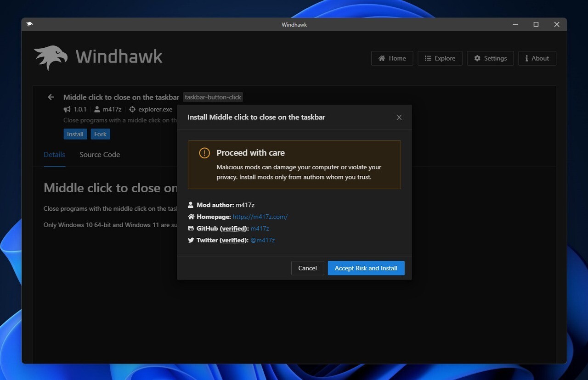The height and width of the screenshot is (380, 588).
Task: Click the warning exclamation icon in the dialog
Action: (204, 153)
